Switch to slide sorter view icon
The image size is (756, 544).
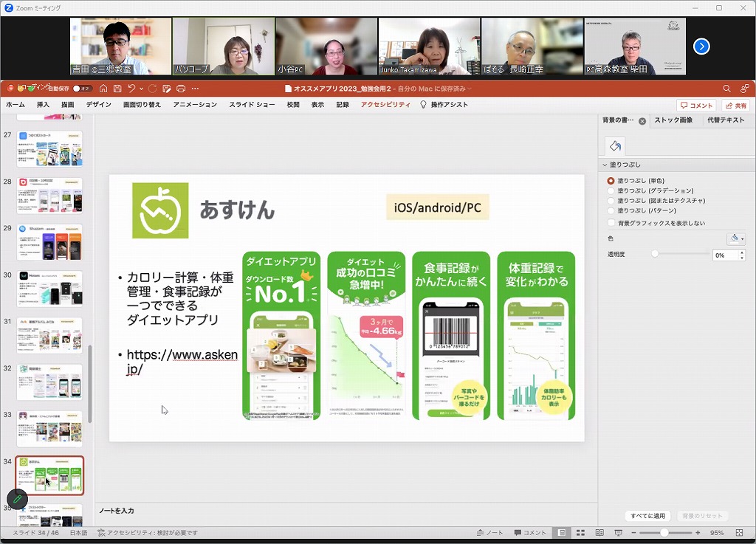coord(580,533)
